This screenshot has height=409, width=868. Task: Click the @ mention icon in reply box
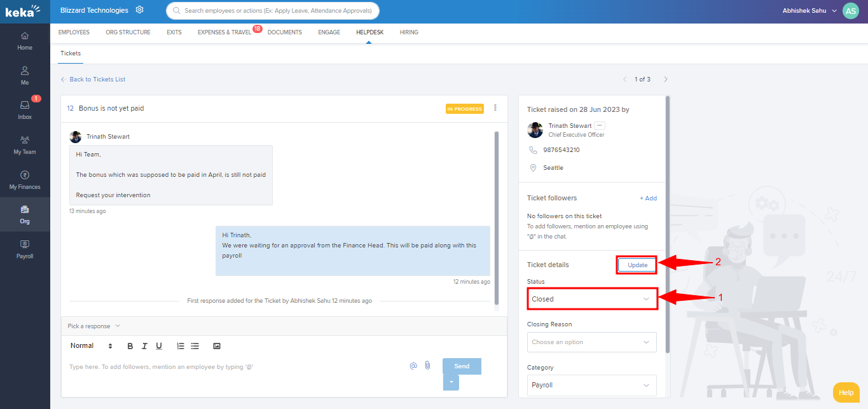point(413,366)
